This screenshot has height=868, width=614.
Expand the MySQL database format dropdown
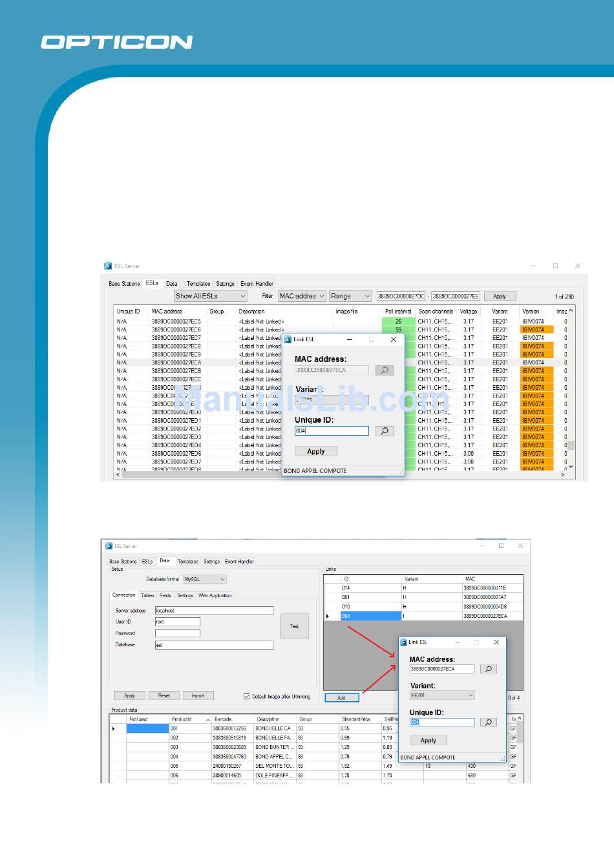point(204,579)
